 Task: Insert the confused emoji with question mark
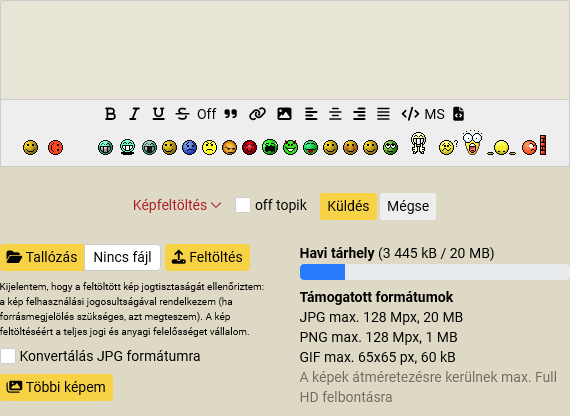pyautogui.click(x=448, y=147)
